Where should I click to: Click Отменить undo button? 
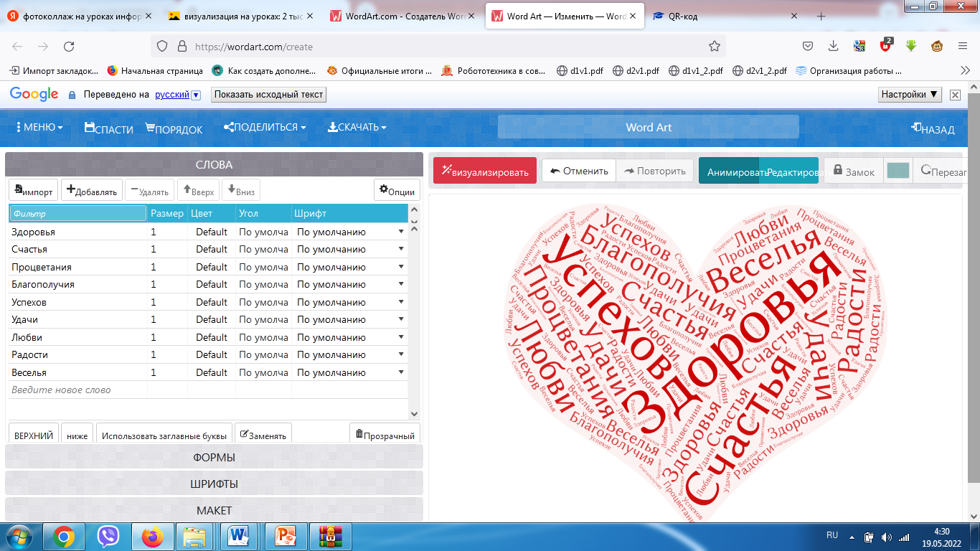[579, 171]
